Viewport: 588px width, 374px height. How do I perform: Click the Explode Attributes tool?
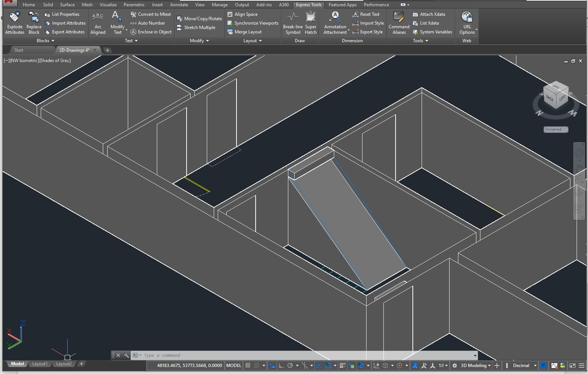click(x=15, y=23)
